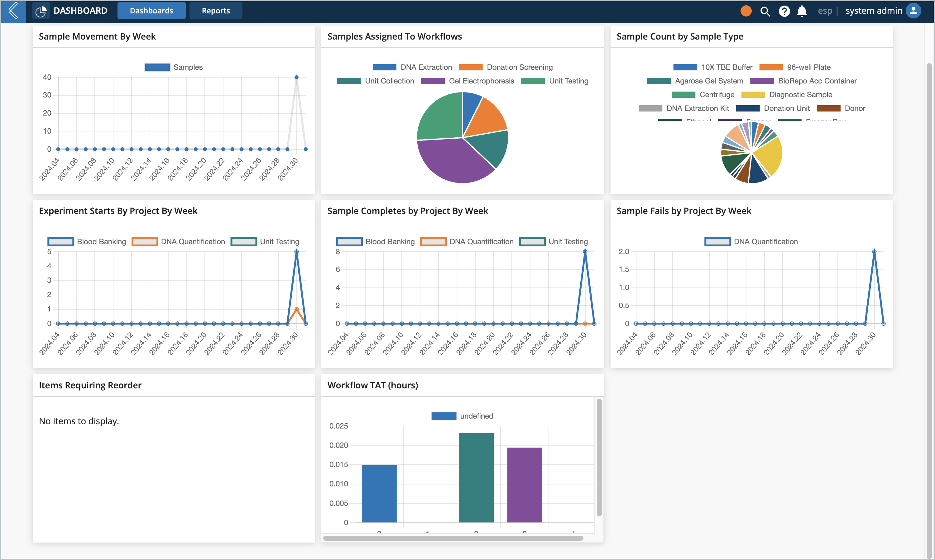Image resolution: width=935 pixels, height=560 pixels.
Task: Toggle BioRepo Acc Container legend item
Action: [x=803, y=81]
